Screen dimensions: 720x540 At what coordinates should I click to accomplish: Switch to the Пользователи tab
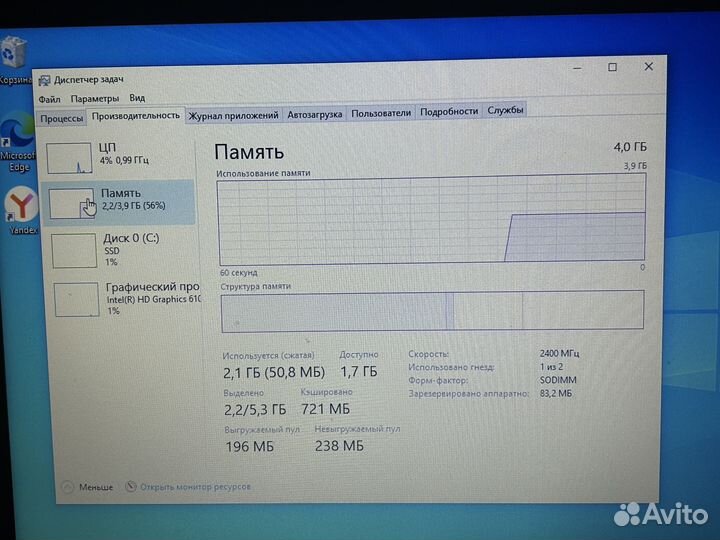tap(381, 113)
